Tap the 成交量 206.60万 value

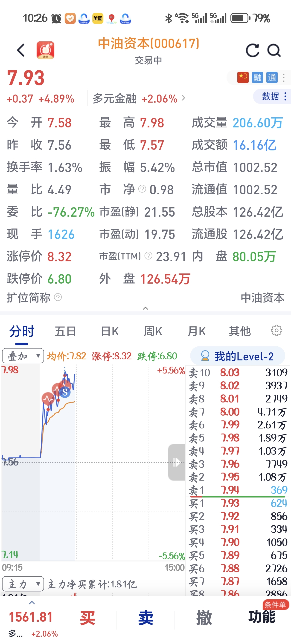258,123
